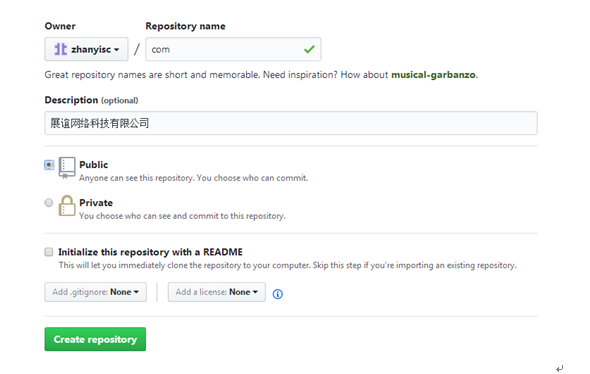Click the Private option label

(x=96, y=203)
